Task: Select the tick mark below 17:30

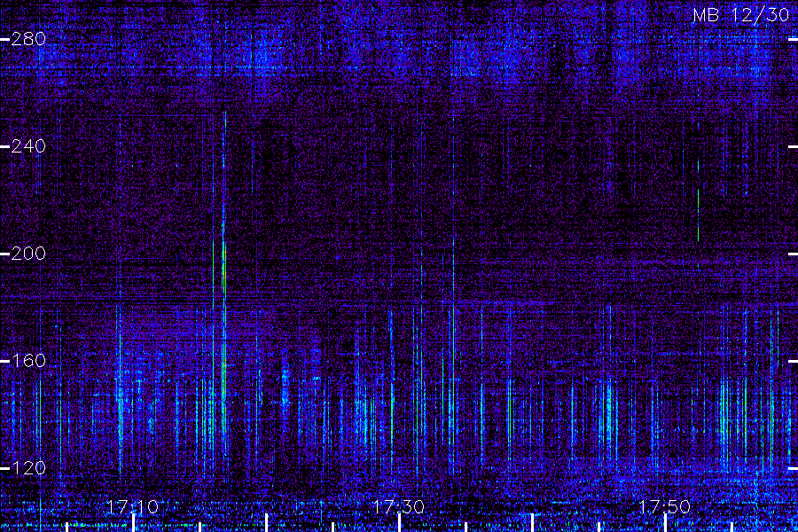Action: [x=400, y=523]
